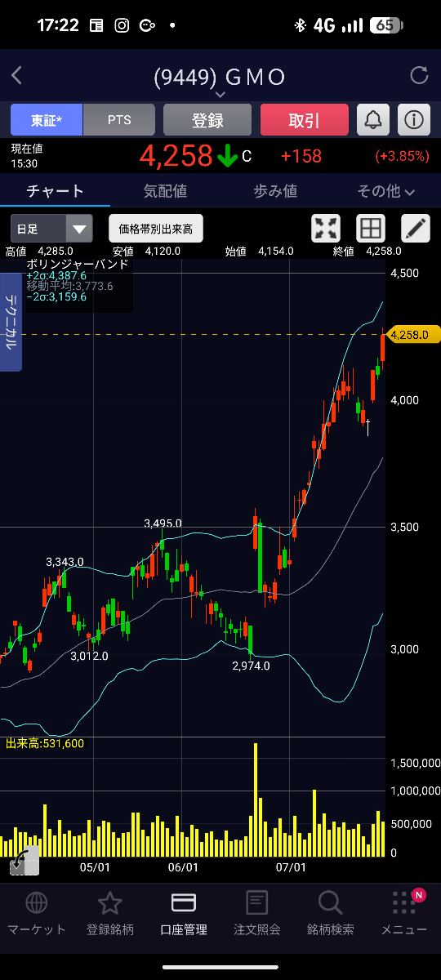Select the 東証 exchange toggle
The image size is (441, 980).
click(x=47, y=120)
